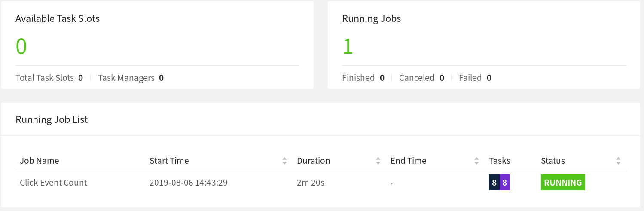Click the Job Name column header
644x211 pixels.
click(40, 161)
